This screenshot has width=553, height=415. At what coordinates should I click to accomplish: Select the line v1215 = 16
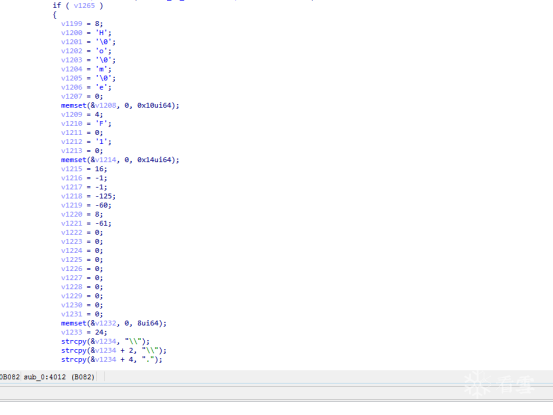(84, 169)
